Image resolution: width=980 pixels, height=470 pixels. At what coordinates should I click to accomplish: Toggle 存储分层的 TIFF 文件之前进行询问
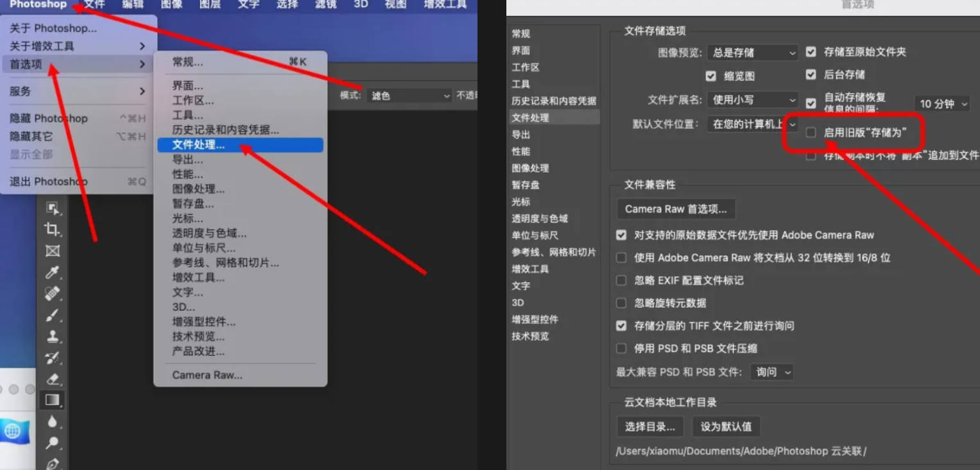(621, 326)
